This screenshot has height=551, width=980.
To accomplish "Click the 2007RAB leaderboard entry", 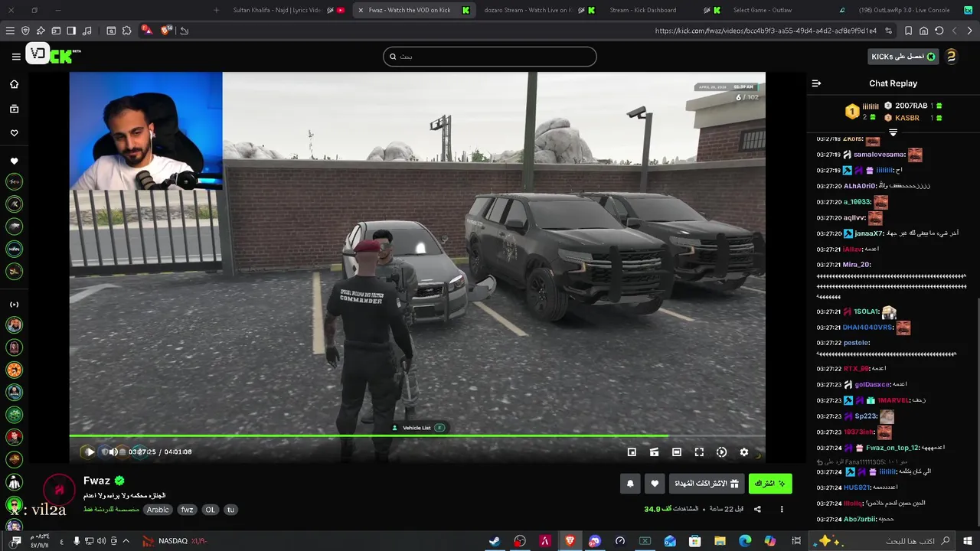I will click(x=913, y=106).
